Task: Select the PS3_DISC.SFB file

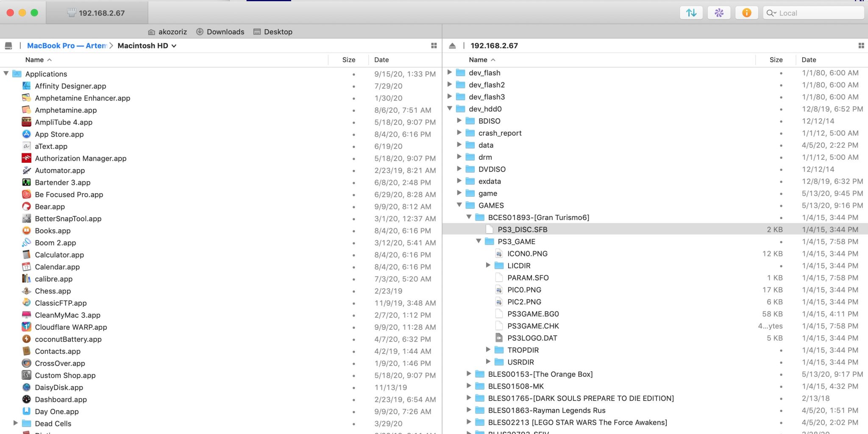Action: click(655, 229)
